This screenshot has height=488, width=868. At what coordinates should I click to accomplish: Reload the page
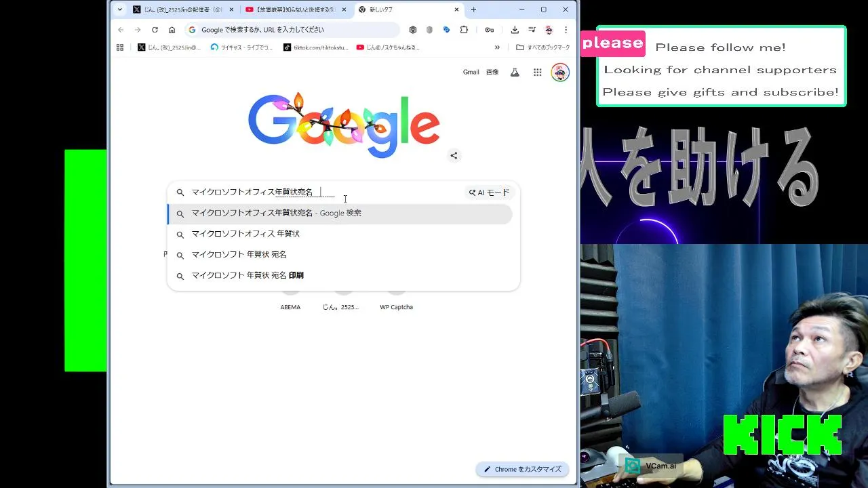(155, 30)
